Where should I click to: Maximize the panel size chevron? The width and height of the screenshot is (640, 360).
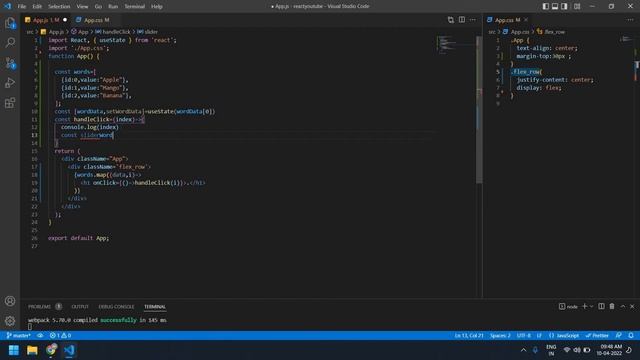point(623,306)
